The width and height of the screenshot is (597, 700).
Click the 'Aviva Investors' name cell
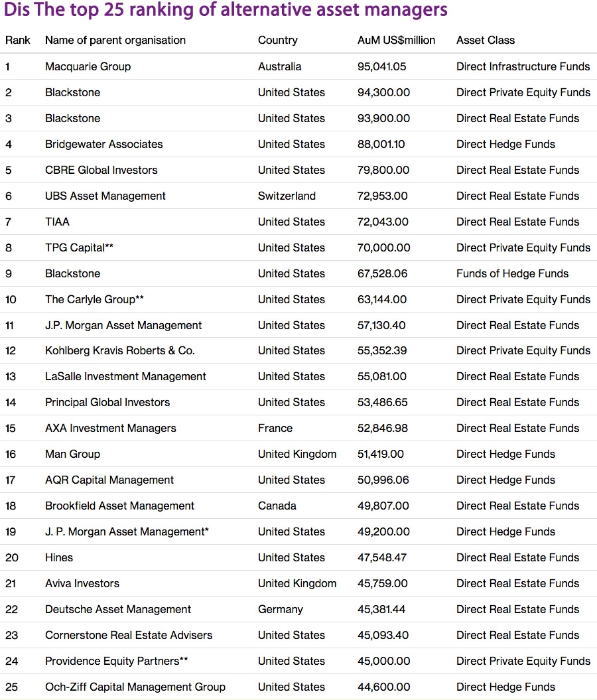click(x=82, y=583)
